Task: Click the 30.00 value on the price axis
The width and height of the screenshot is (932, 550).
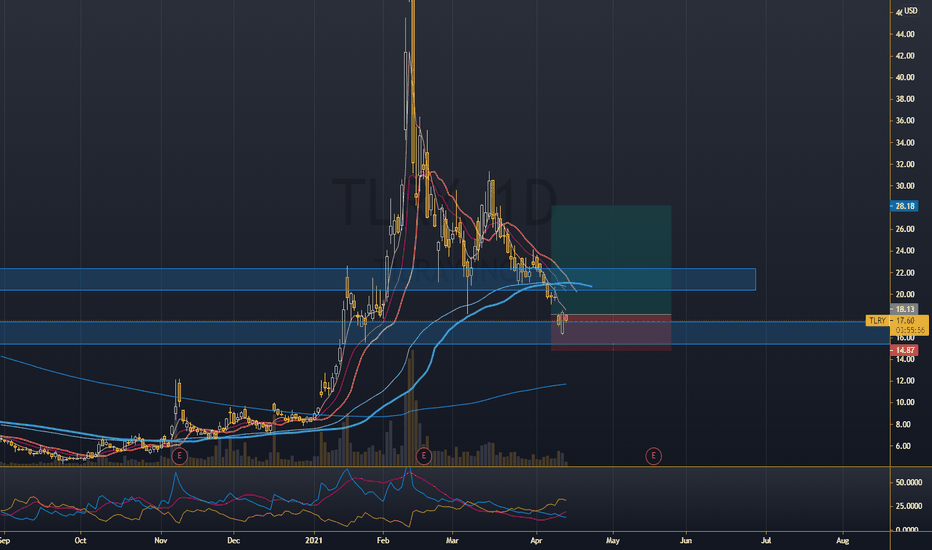Action: point(905,186)
